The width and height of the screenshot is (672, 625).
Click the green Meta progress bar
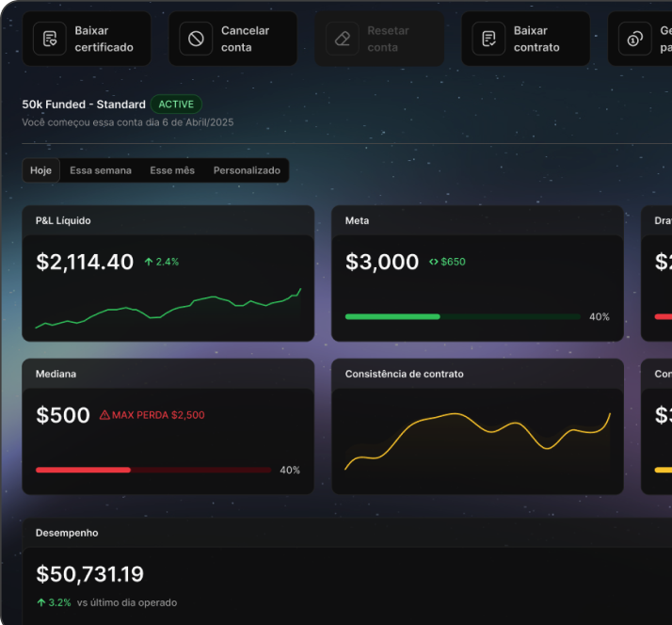(463, 317)
